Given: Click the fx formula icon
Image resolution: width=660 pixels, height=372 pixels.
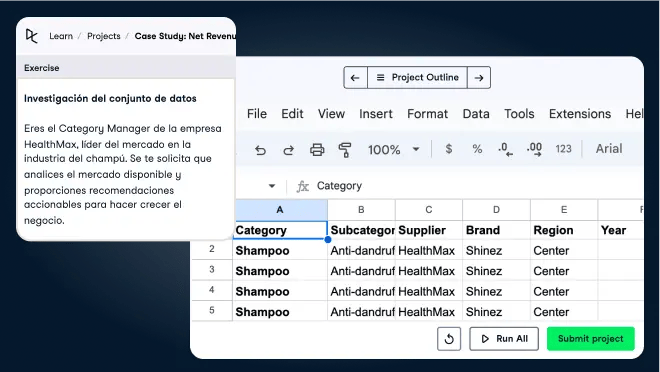Looking at the screenshot, I should [303, 186].
